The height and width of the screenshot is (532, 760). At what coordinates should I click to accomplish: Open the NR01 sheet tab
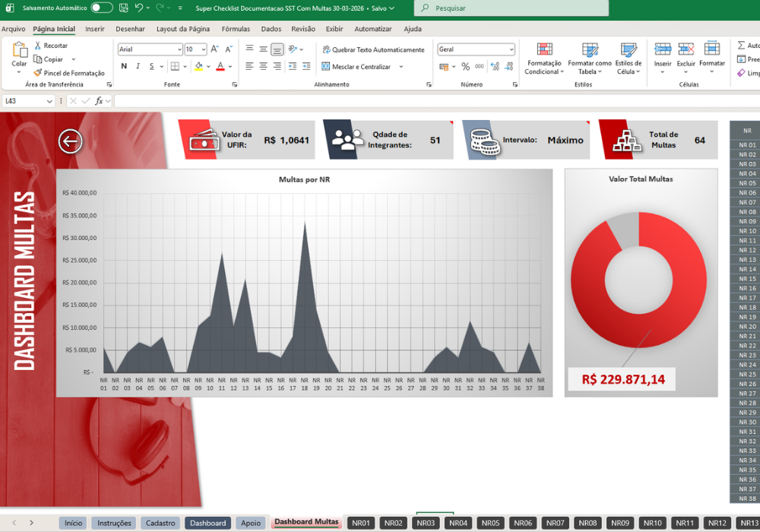361,523
